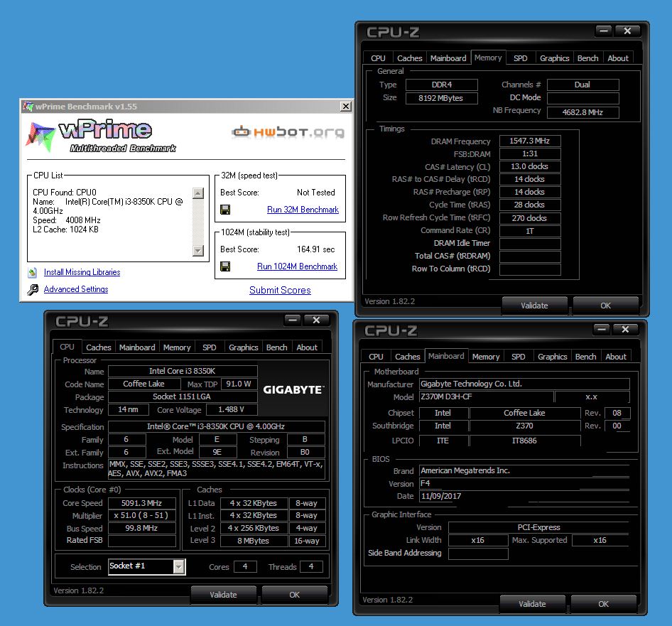The image size is (672, 626).
Task: Open Caches tab in Mainboard window
Action: click(408, 357)
